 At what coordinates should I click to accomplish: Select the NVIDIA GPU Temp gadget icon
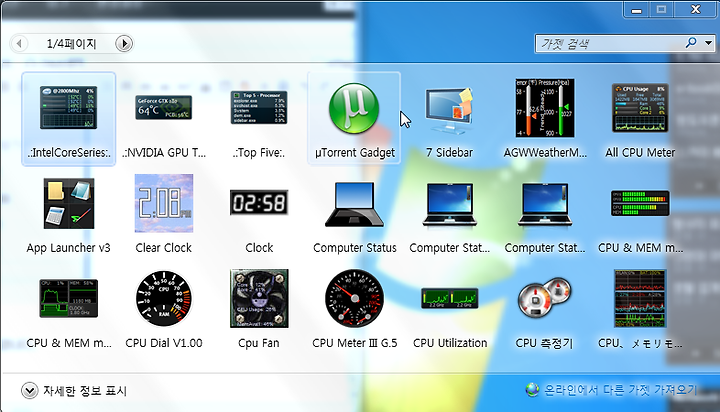pyautogui.click(x=163, y=107)
